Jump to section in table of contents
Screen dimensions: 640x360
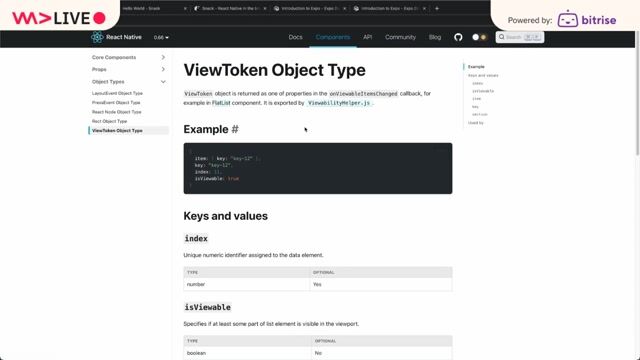point(480,114)
